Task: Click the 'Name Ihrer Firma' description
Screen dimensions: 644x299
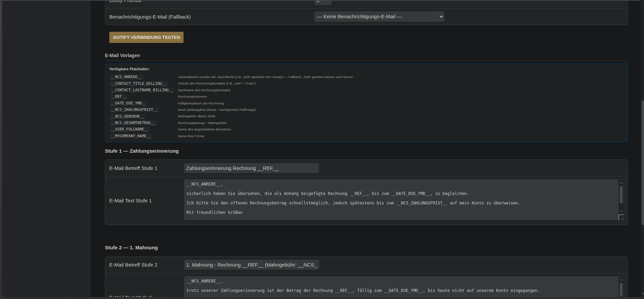Action: point(191,136)
